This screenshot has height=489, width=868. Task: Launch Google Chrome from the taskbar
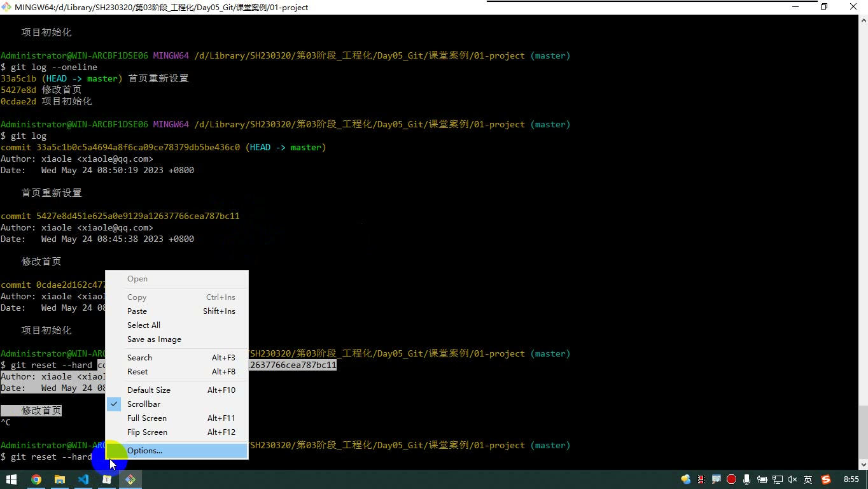point(36,479)
